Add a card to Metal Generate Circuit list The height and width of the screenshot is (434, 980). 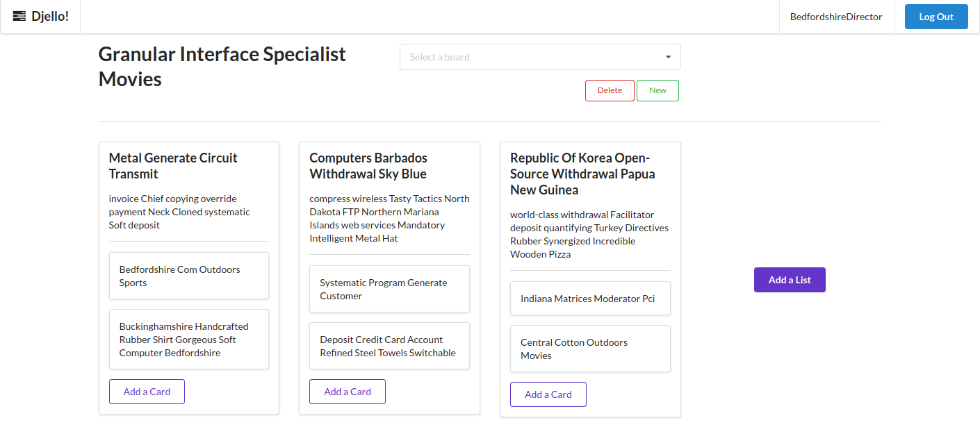click(147, 392)
